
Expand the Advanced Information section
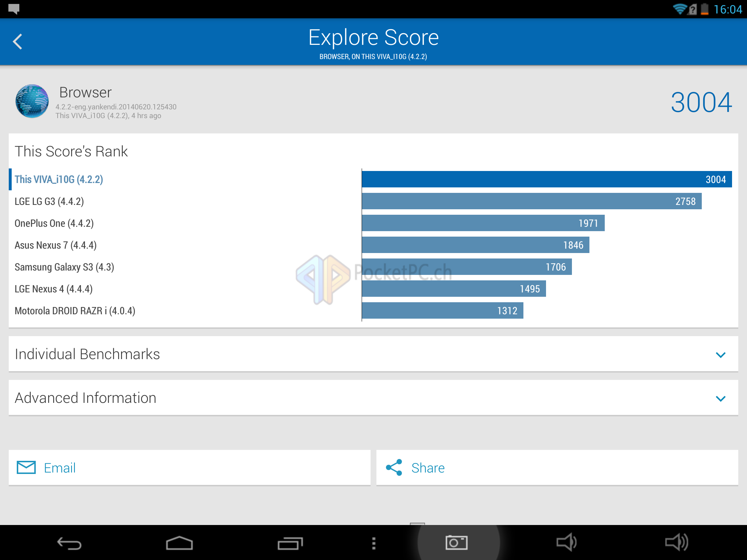click(x=373, y=398)
